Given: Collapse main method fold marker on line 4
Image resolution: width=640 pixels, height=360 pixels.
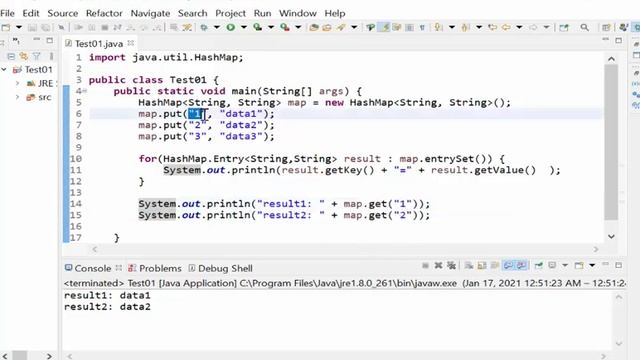Looking at the screenshot, I should [84, 91].
